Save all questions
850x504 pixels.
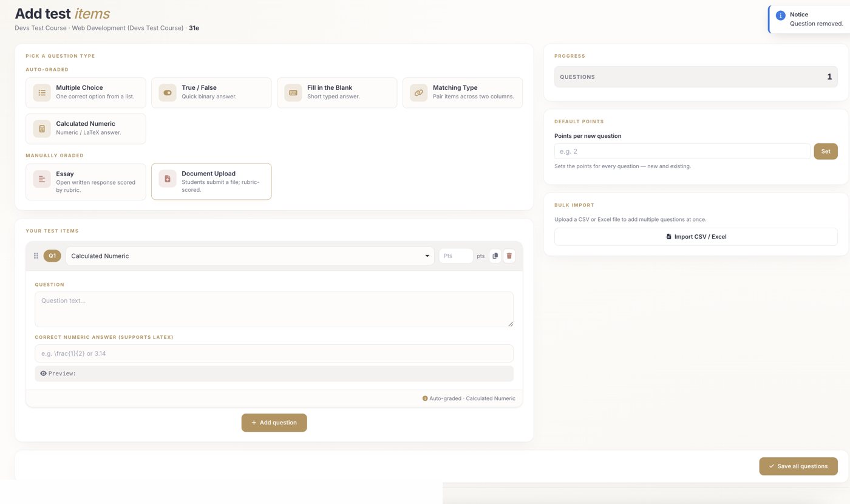tap(798, 466)
